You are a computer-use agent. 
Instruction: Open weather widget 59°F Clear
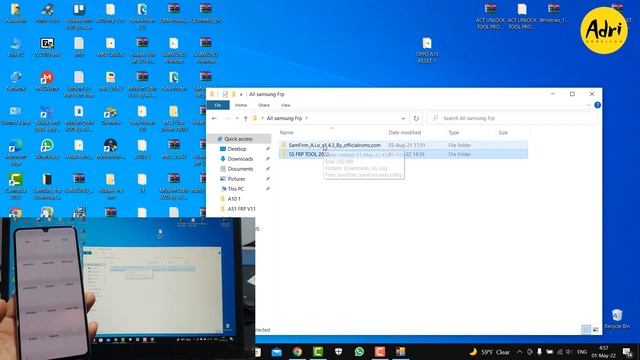(489, 352)
